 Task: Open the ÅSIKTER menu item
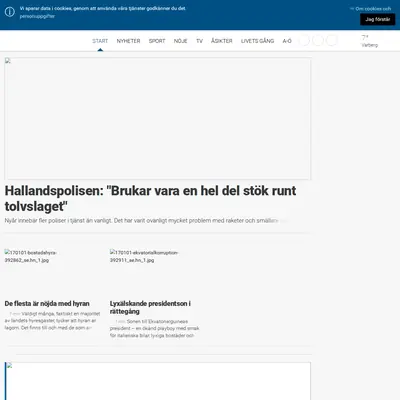(x=222, y=41)
